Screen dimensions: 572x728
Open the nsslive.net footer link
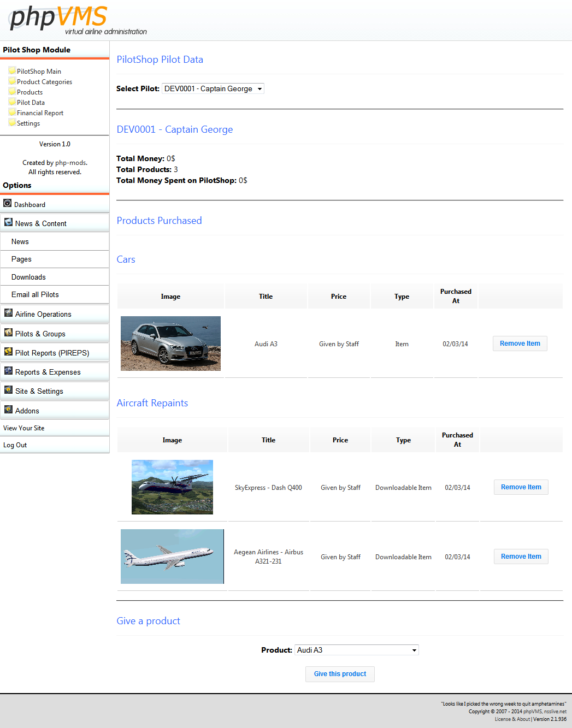click(555, 712)
